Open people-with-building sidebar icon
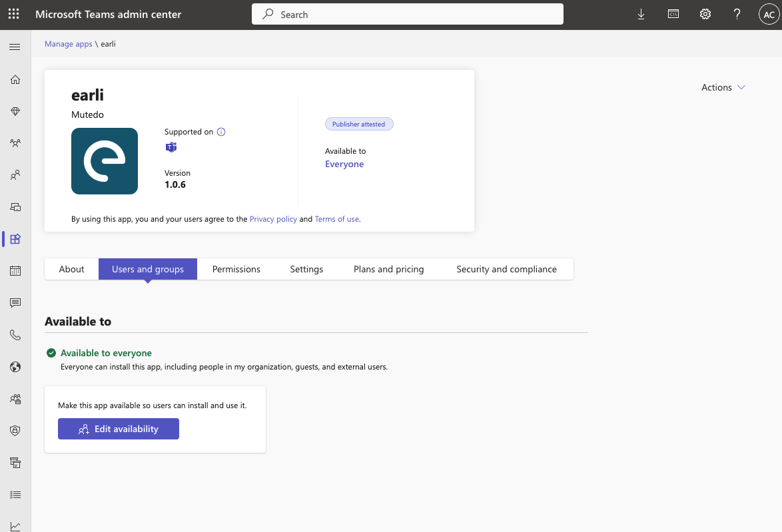Image resolution: width=782 pixels, height=532 pixels. point(15,399)
